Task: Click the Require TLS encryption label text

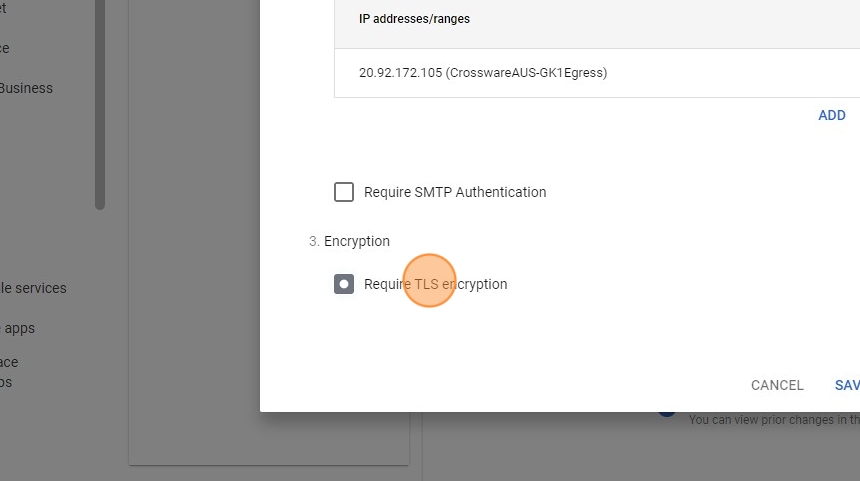Action: 436,284
